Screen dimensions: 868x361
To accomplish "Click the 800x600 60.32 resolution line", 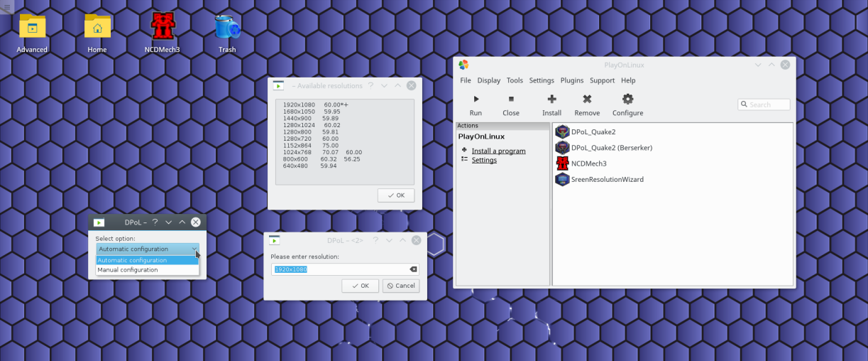I will tap(322, 158).
